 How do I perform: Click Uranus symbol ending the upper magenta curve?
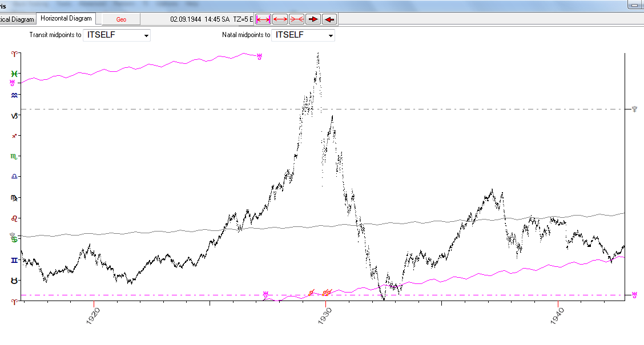coord(260,56)
